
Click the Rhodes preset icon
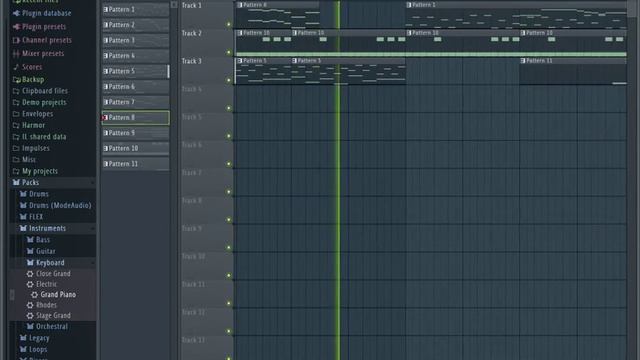click(x=30, y=305)
